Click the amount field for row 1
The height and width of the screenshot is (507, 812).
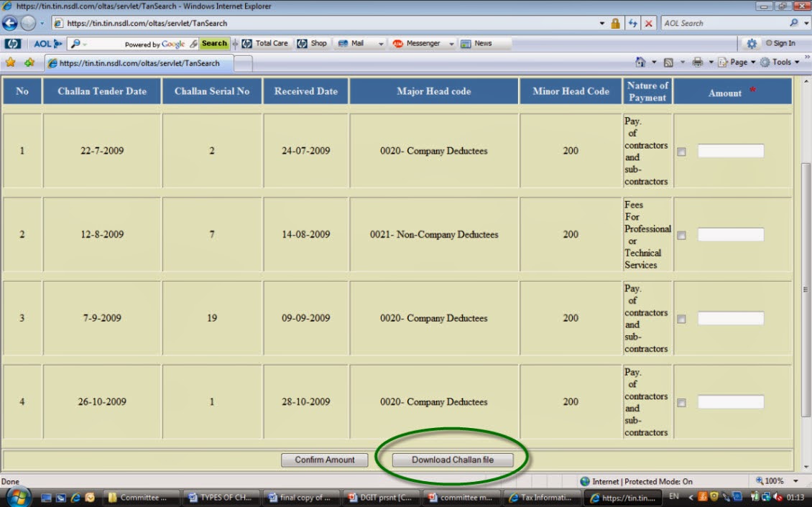click(731, 151)
